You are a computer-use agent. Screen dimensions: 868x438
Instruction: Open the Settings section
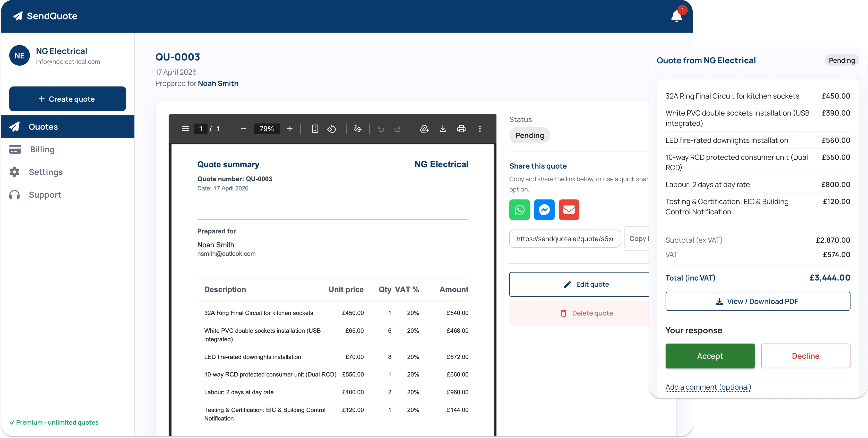[x=68, y=172]
